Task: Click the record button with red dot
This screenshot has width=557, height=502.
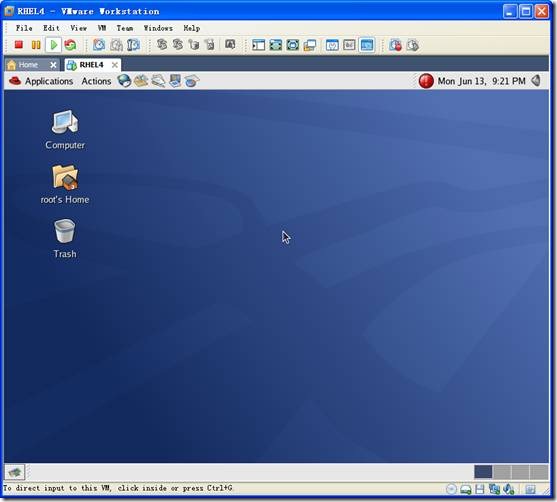Action: point(395,45)
